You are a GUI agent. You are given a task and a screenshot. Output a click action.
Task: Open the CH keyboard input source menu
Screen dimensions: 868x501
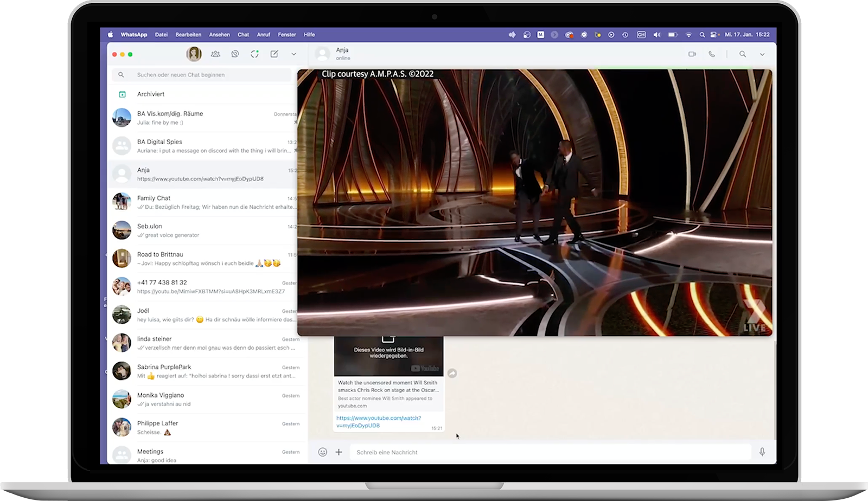point(641,35)
